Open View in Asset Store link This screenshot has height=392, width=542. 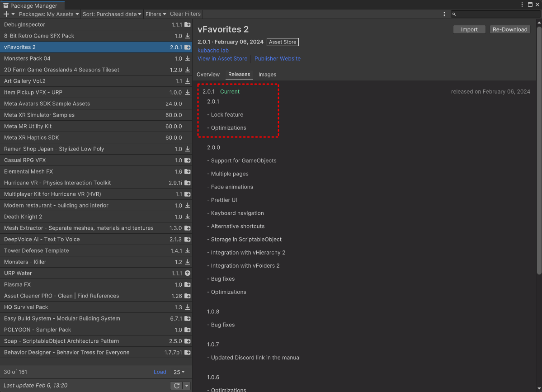tap(222, 59)
